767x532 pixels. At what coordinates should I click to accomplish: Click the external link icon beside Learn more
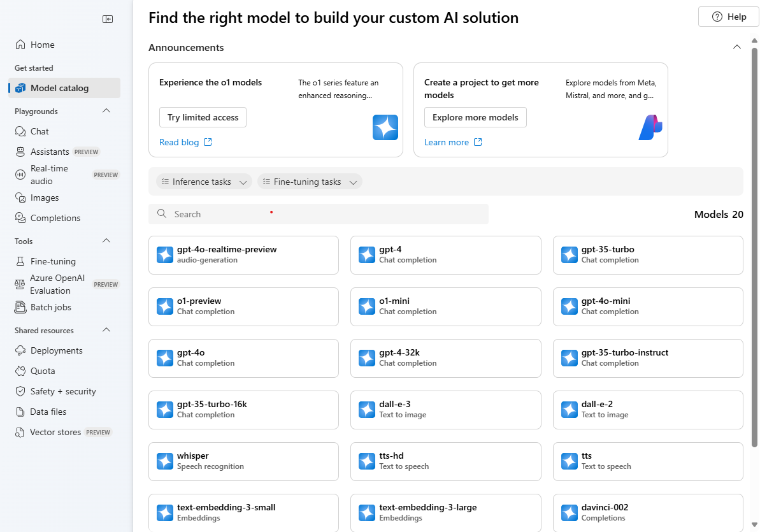pyautogui.click(x=478, y=142)
